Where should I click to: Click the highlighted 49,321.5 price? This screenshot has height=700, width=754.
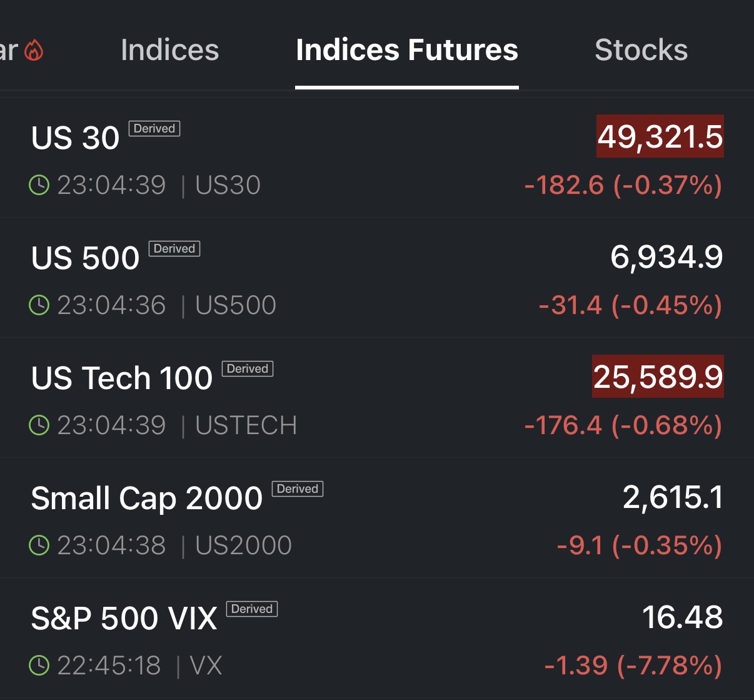point(660,136)
